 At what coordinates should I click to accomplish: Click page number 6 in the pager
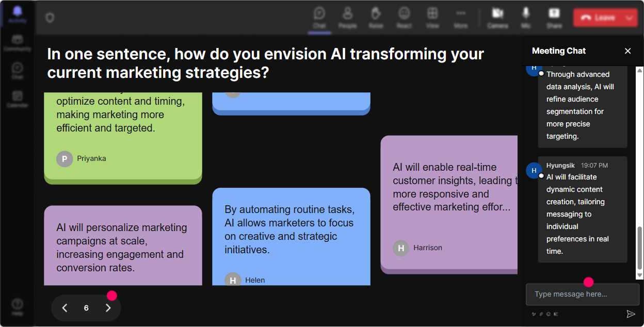86,308
